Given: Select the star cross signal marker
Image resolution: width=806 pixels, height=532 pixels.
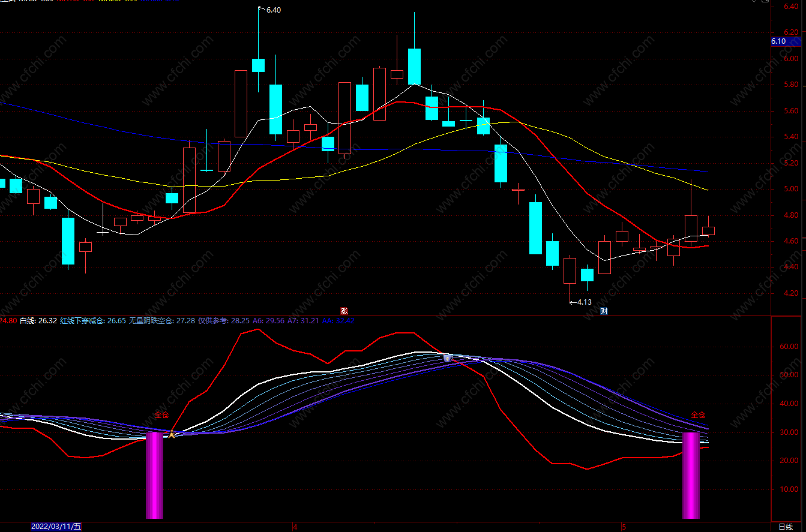Looking at the screenshot, I should point(172,434).
